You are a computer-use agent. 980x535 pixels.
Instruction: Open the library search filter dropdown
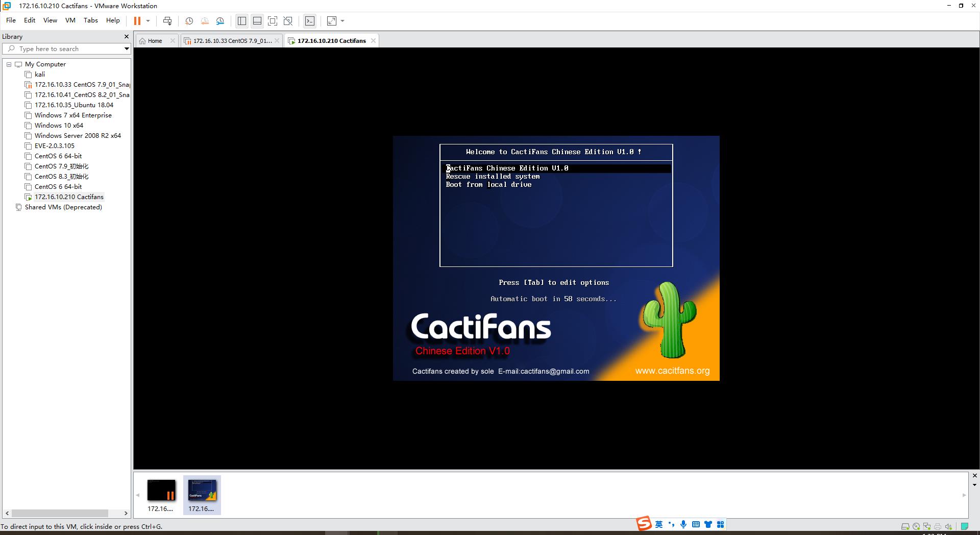(127, 49)
